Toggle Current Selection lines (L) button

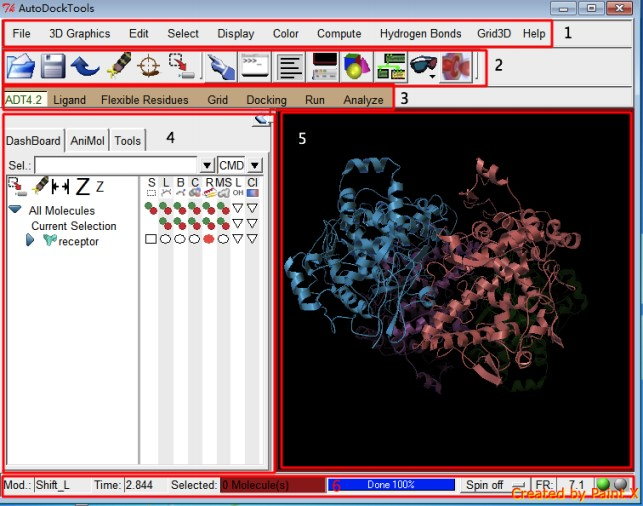[x=165, y=223]
